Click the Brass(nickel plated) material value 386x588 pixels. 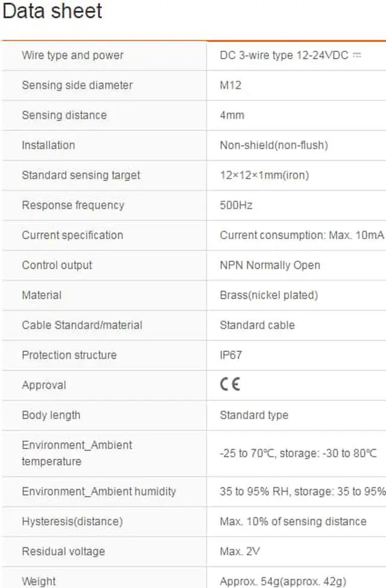[x=268, y=295]
